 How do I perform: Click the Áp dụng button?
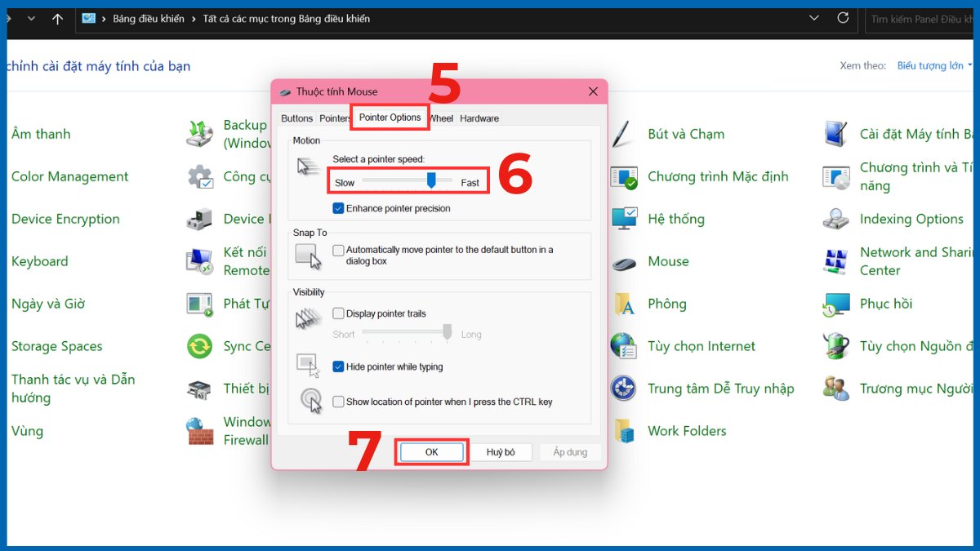[570, 451]
